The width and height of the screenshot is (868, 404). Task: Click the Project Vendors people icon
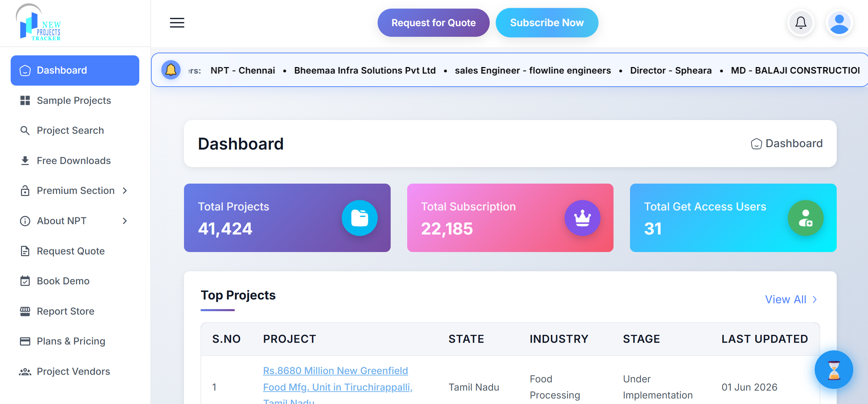click(25, 371)
